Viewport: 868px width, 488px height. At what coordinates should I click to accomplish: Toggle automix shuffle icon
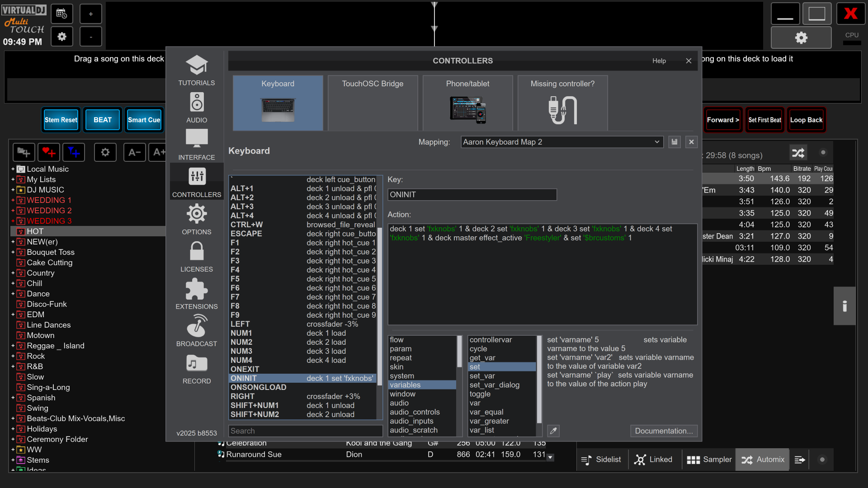(x=798, y=153)
